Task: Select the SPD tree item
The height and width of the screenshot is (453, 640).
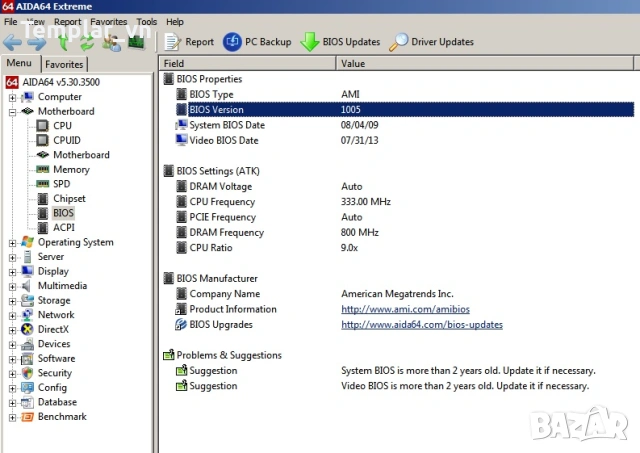Action: [62, 184]
